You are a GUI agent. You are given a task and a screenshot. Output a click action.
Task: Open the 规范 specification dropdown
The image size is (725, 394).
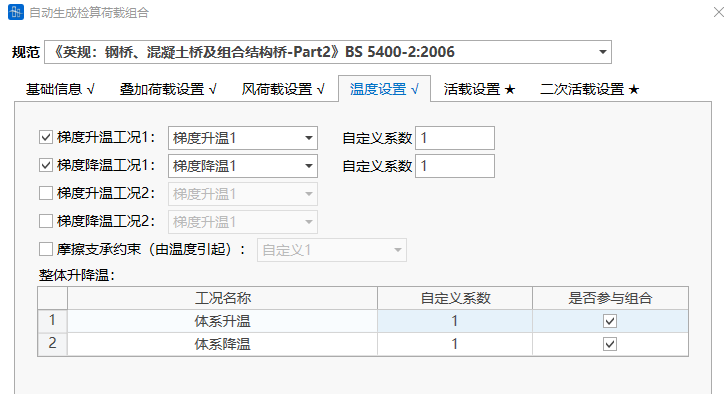coord(328,52)
